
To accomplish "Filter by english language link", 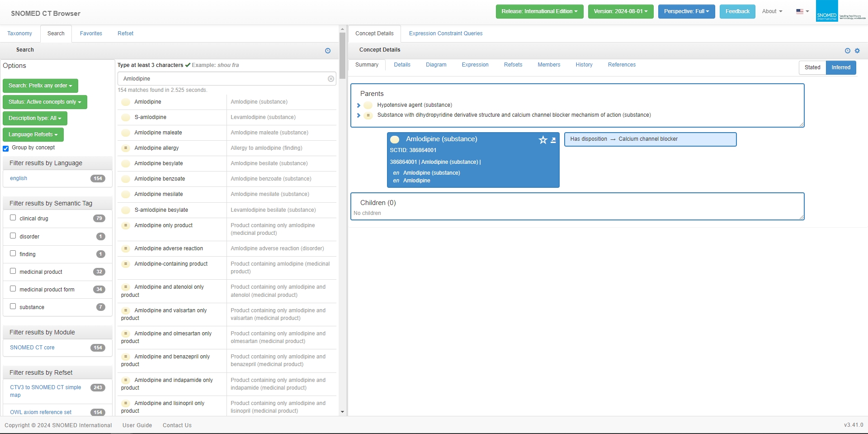I will click(x=19, y=178).
